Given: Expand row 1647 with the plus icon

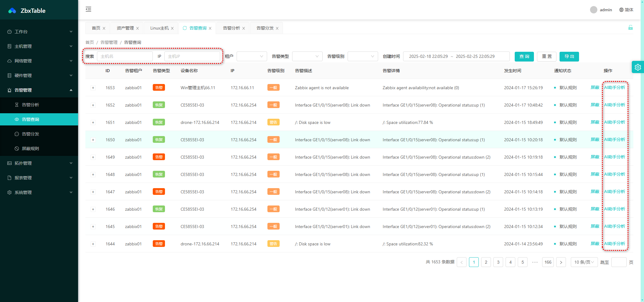Looking at the screenshot, I should pyautogui.click(x=93, y=192).
